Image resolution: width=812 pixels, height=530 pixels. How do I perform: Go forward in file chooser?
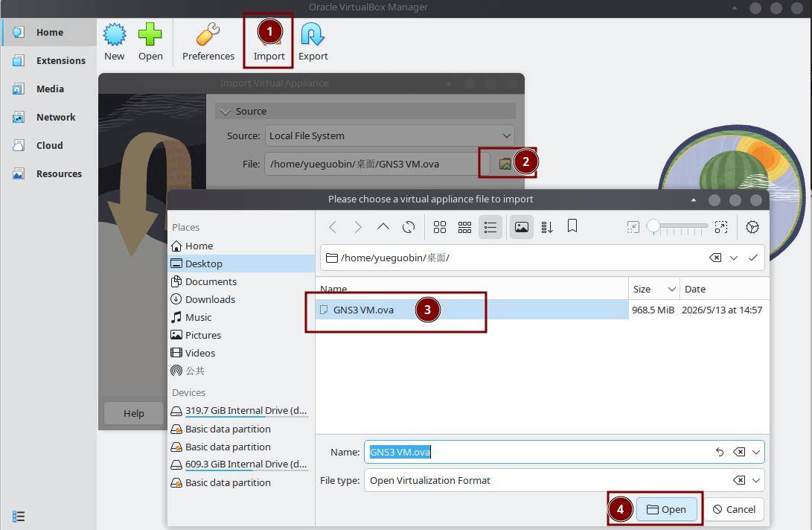(x=358, y=227)
